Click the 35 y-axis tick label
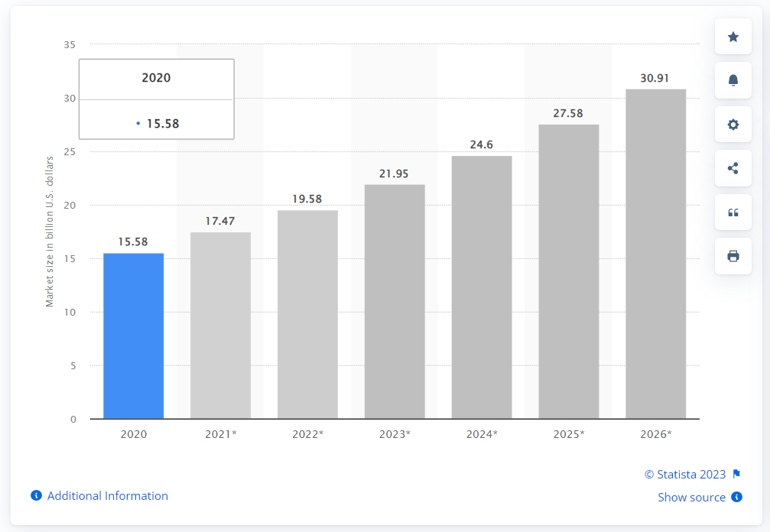Screen dimensions: 770x532 click(70, 44)
